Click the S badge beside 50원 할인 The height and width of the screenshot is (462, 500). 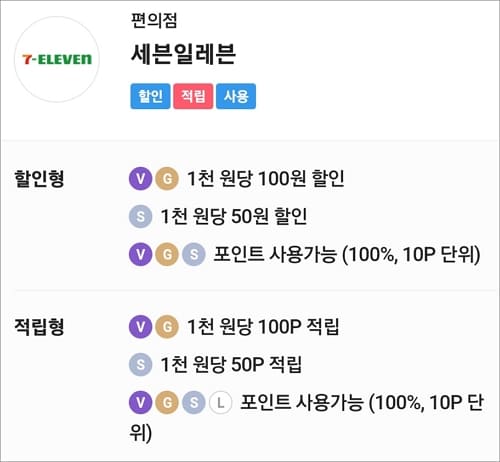pyautogui.click(x=141, y=216)
